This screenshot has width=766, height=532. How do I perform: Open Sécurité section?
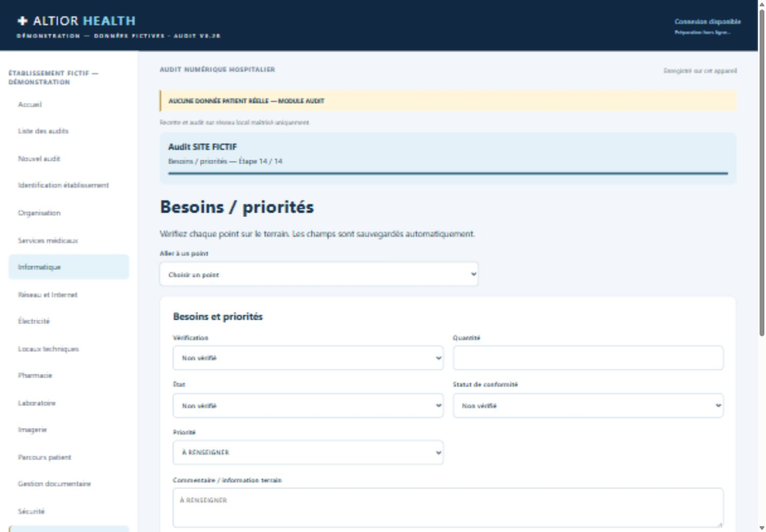click(69, 512)
